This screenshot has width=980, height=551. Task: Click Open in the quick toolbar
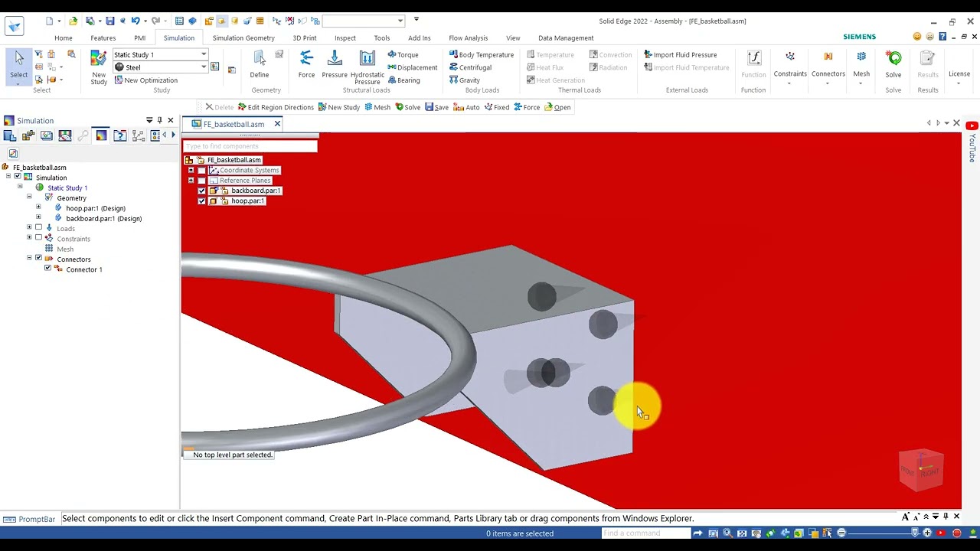pyautogui.click(x=557, y=107)
